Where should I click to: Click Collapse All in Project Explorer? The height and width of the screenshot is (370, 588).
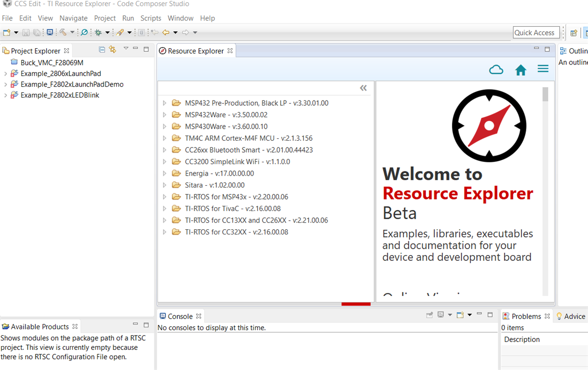click(102, 49)
